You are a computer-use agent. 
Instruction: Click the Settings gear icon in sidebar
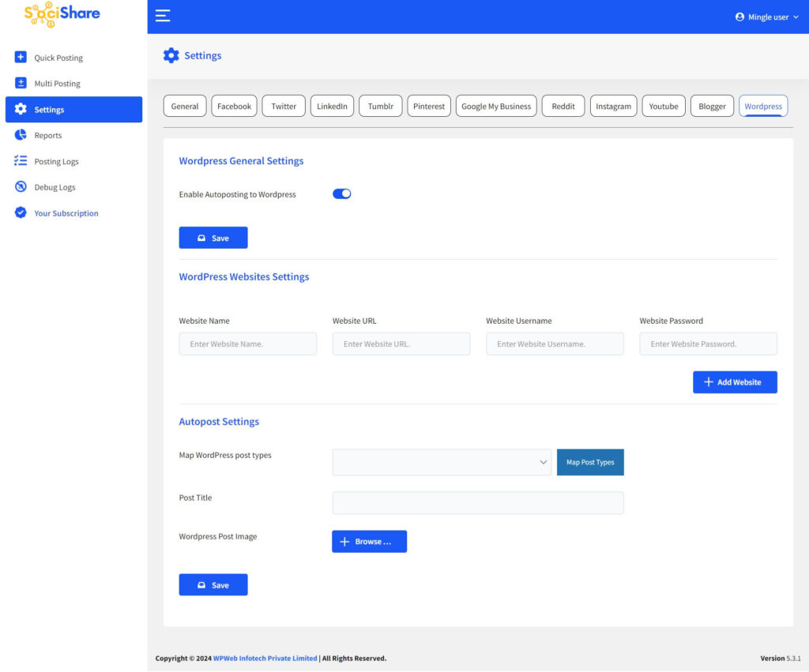(21, 109)
